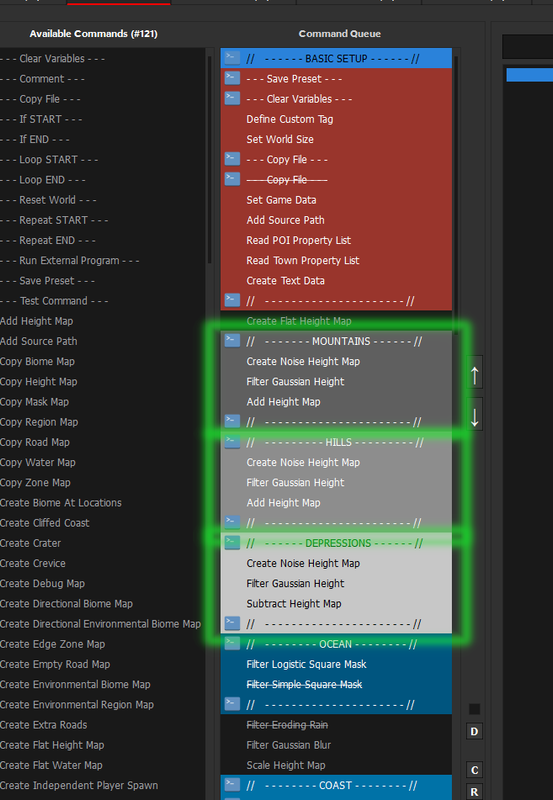The image size is (553, 800).
Task: Choose Copy Water Map in Available Commands
Action: [102, 462]
